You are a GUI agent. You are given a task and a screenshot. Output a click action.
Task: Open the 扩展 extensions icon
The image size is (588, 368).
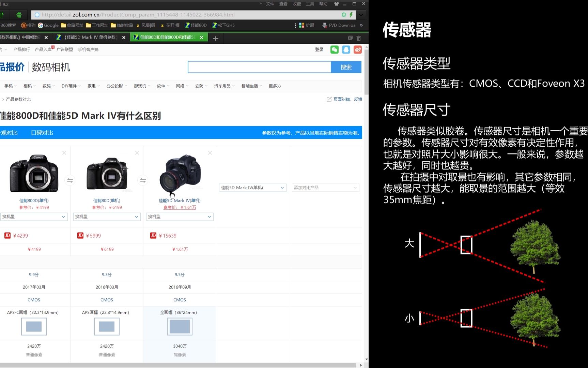[x=307, y=25]
